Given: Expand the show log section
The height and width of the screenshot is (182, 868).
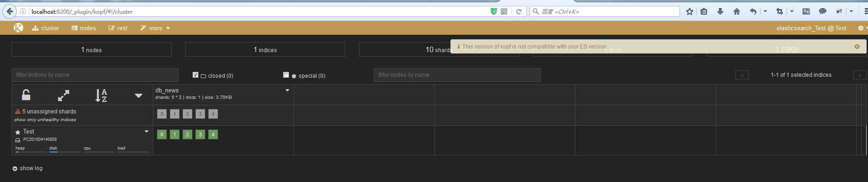Looking at the screenshot, I should coord(27,168).
